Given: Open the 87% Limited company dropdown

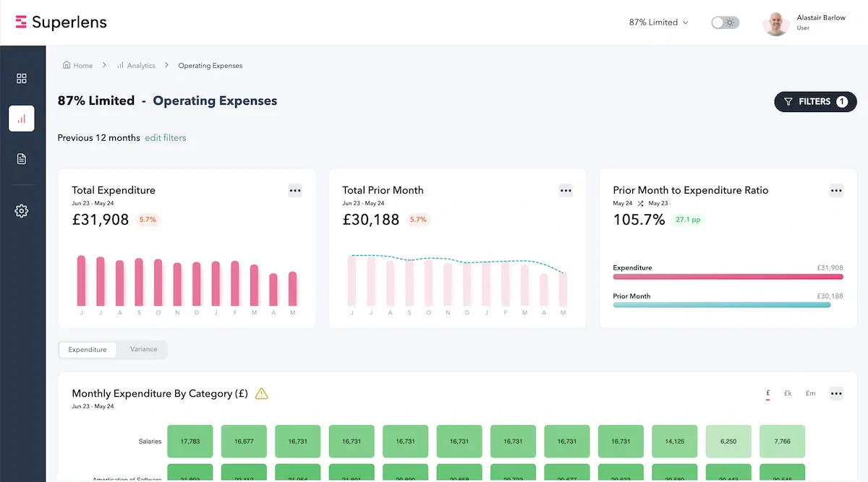Looking at the screenshot, I should [x=658, y=22].
